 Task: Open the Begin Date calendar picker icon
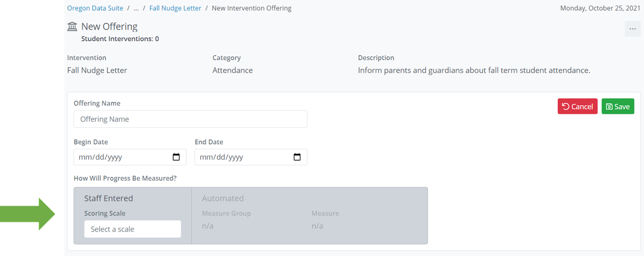click(176, 157)
